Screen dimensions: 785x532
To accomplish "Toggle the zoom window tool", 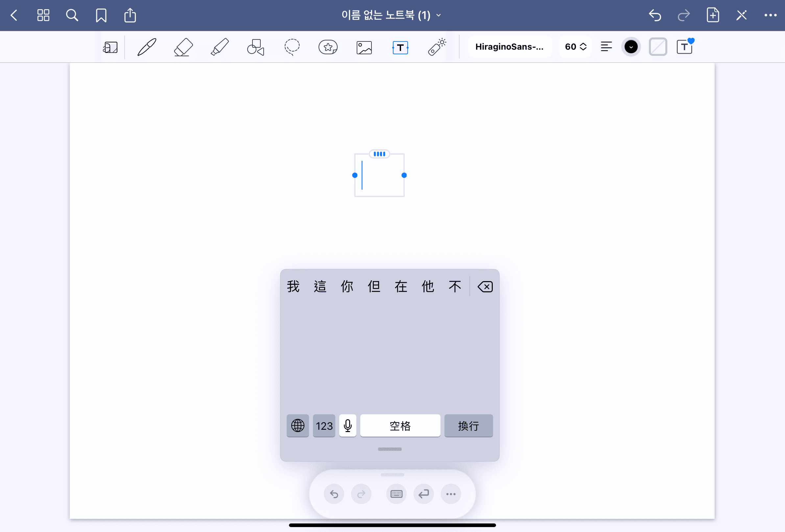I will 110,47.
